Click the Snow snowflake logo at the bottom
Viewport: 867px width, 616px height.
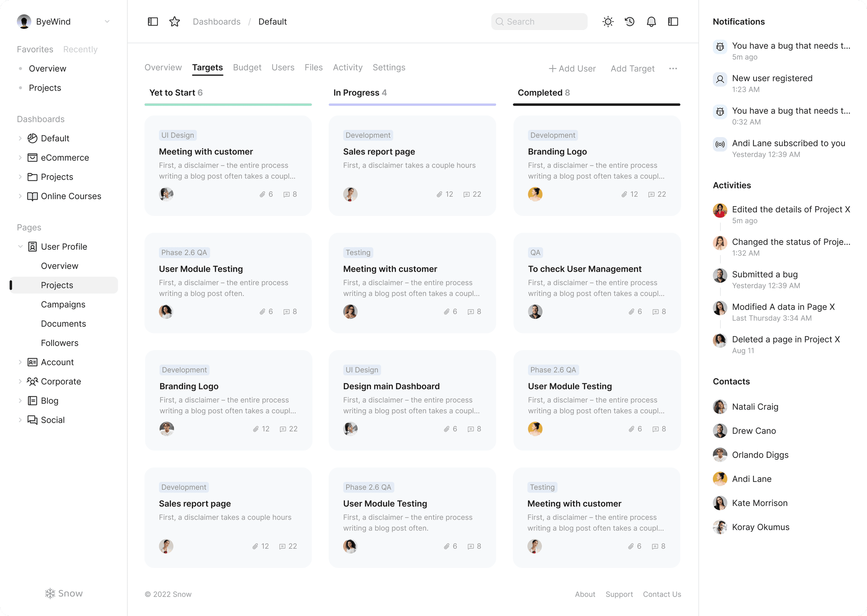coord(50,593)
